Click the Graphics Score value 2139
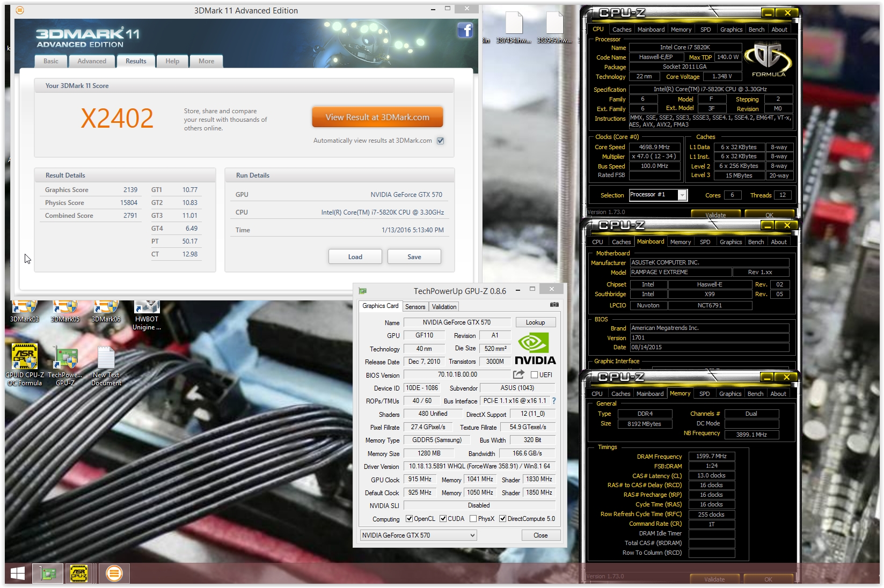884x588 pixels. point(130,190)
